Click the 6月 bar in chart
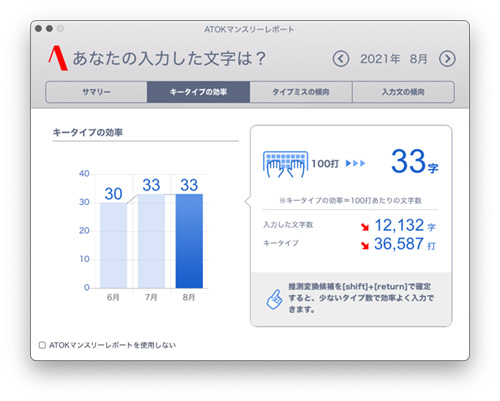Viewport: 500px width, 401px height. click(113, 245)
